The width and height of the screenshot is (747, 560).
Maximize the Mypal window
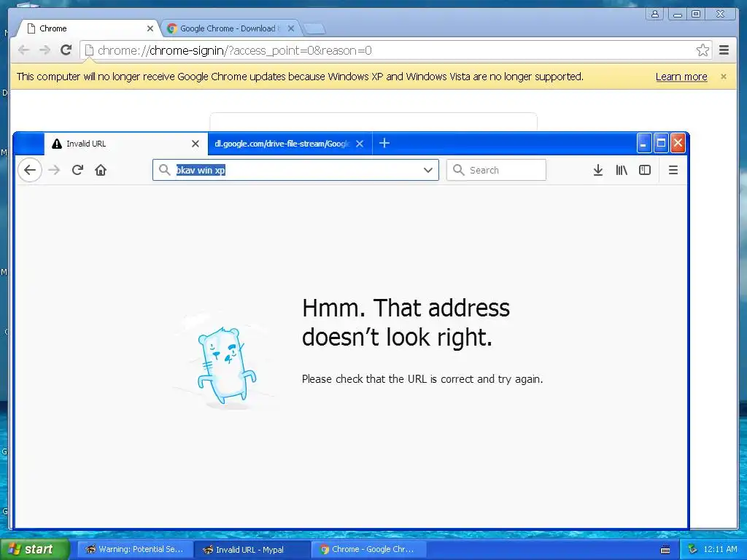click(x=661, y=143)
